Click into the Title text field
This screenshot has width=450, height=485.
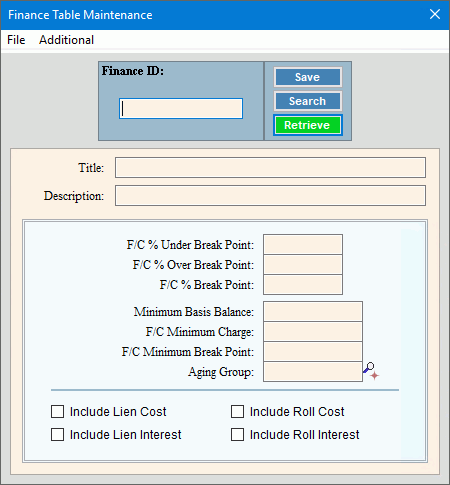(x=270, y=168)
